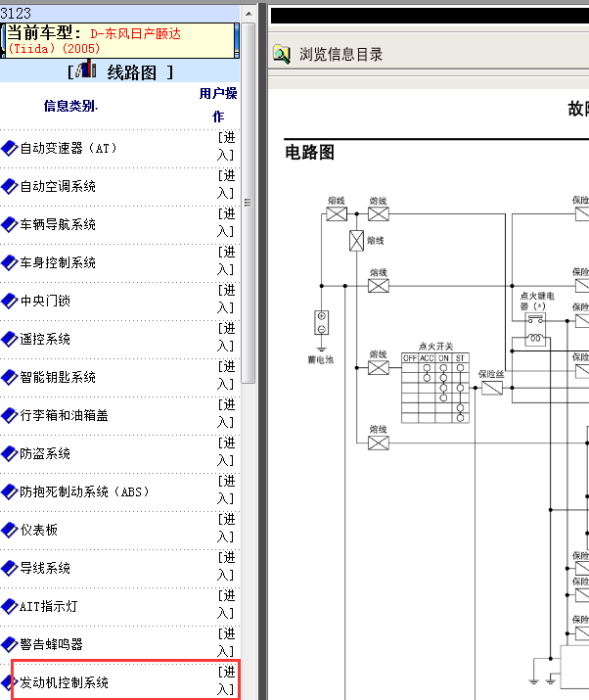589x700 pixels.
Task: Click the book icon beside 行李箱和油箱盖
Action: pos(10,416)
